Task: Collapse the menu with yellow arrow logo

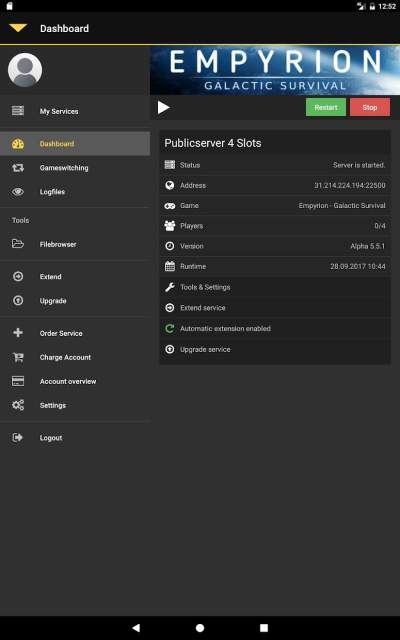Action: click(x=18, y=28)
